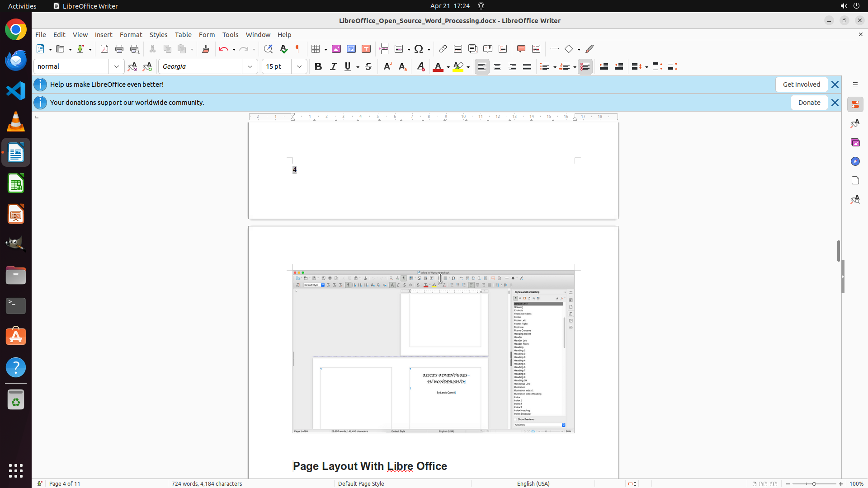Export document directly as PDF
868x488 pixels.
coord(104,49)
